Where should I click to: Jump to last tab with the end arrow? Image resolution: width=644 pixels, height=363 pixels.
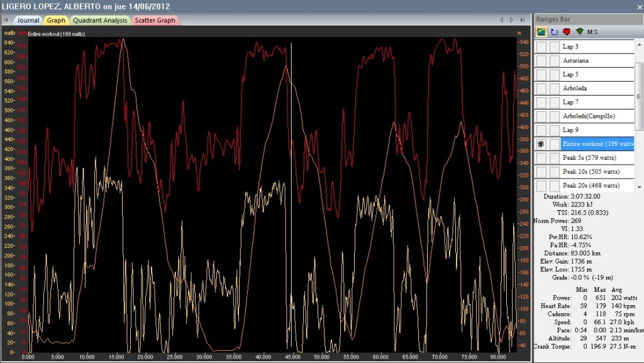pos(521,20)
